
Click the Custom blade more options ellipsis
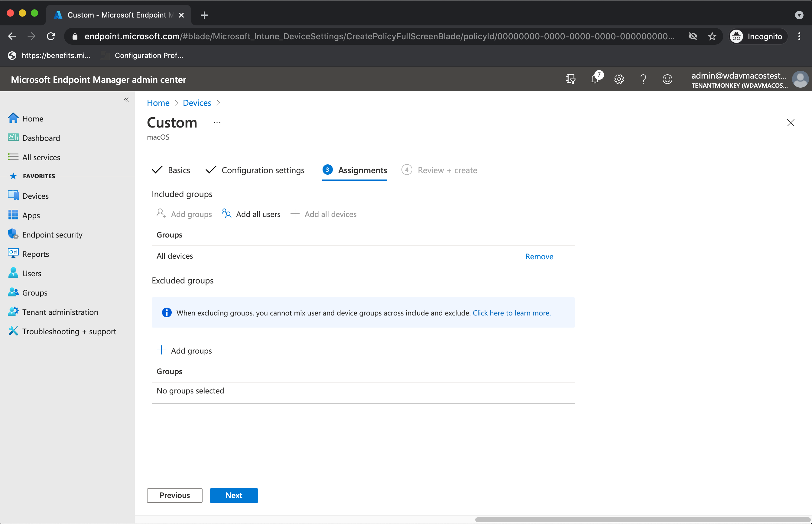[217, 123]
